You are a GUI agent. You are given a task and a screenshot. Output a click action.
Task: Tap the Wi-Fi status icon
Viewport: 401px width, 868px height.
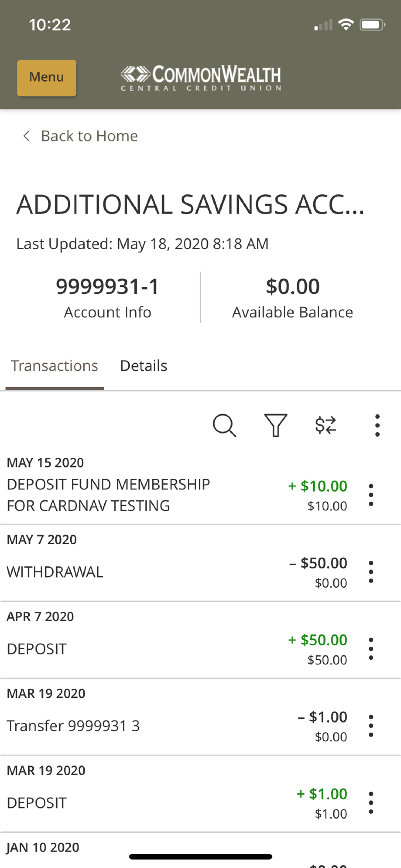pyautogui.click(x=346, y=25)
